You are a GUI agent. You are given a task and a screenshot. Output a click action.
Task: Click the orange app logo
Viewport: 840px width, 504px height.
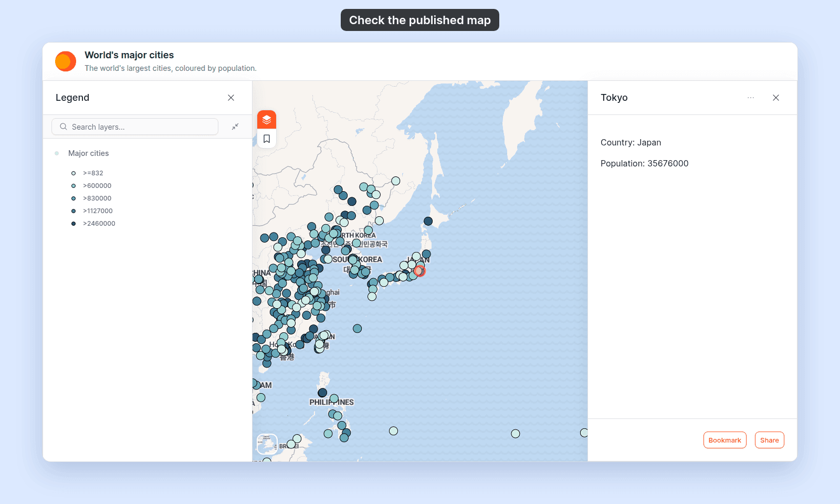click(x=66, y=61)
